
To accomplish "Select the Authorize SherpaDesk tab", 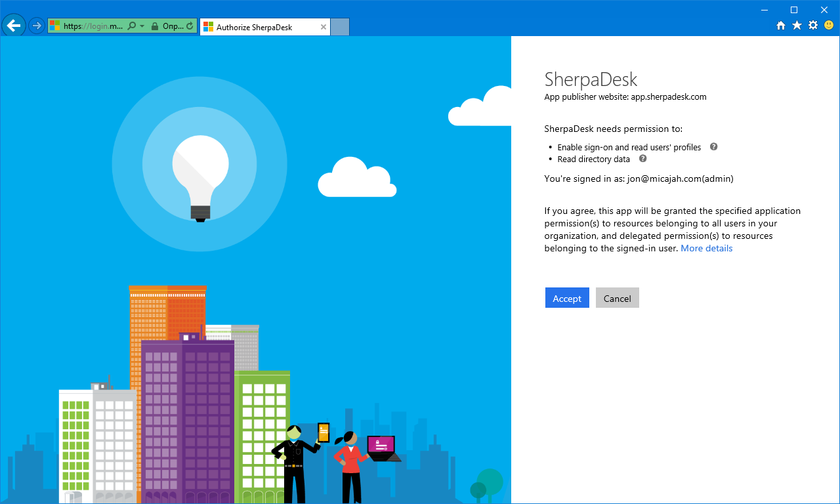I will click(262, 27).
